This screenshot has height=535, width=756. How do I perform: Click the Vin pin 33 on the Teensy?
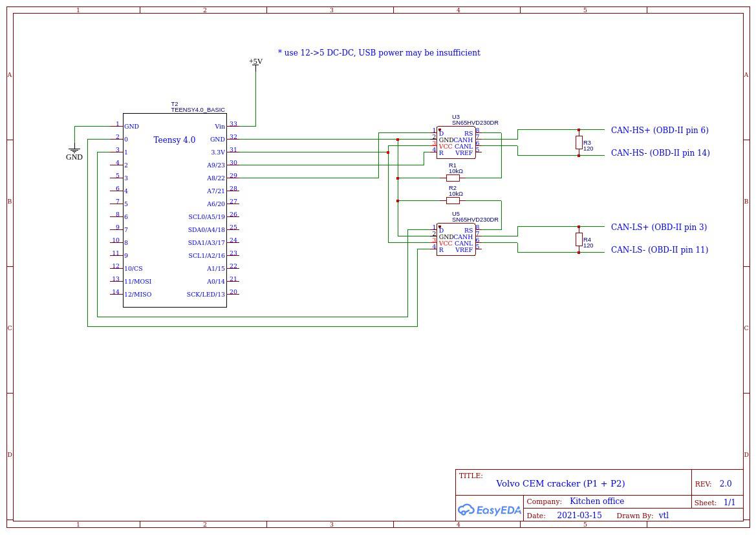tap(232, 126)
